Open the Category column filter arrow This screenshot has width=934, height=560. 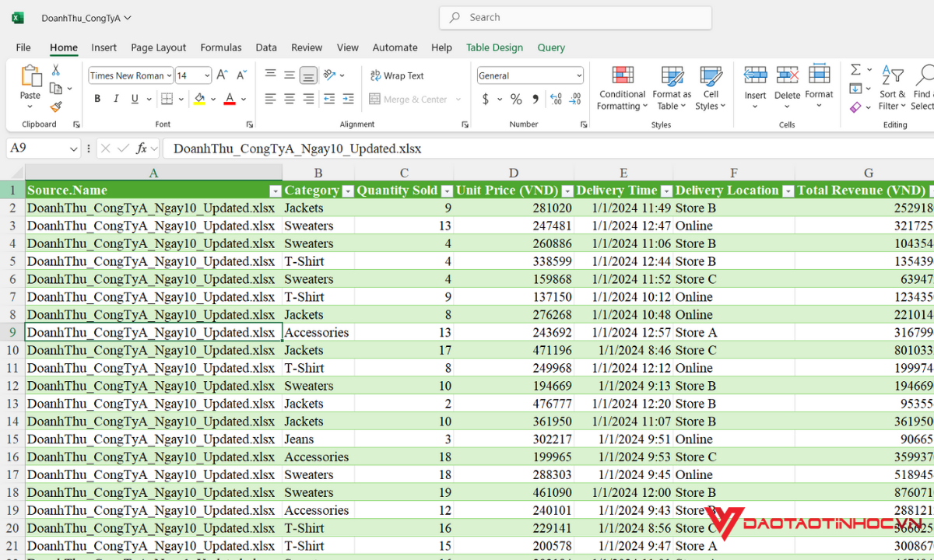(348, 191)
